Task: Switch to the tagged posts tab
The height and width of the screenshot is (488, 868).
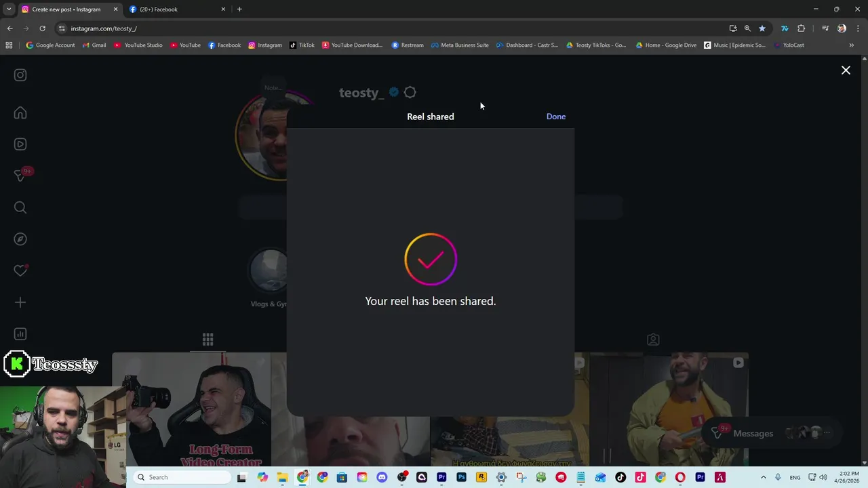Action: coord(653,340)
